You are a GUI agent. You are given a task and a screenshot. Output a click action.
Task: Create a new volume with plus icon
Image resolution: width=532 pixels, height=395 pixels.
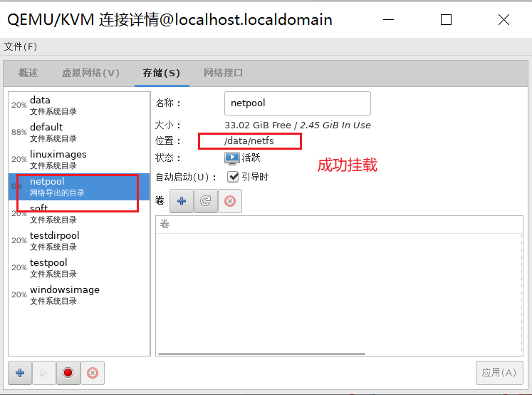(x=182, y=201)
